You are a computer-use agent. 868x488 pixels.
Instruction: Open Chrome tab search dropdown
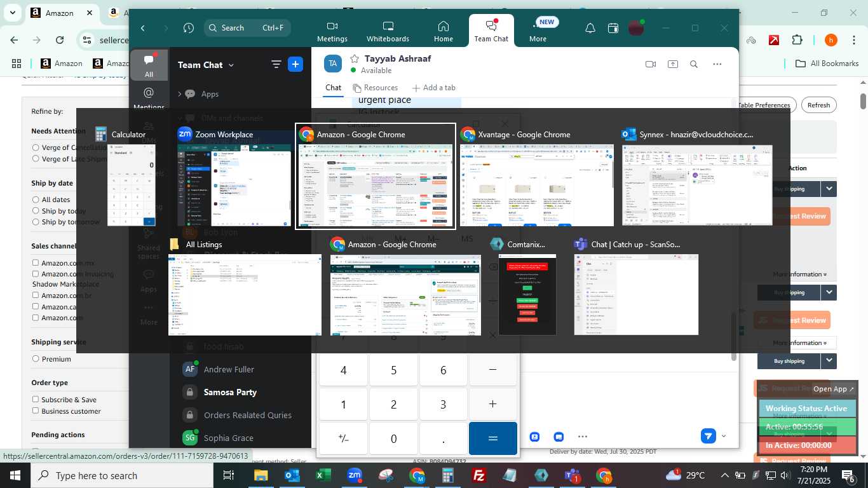(x=14, y=13)
